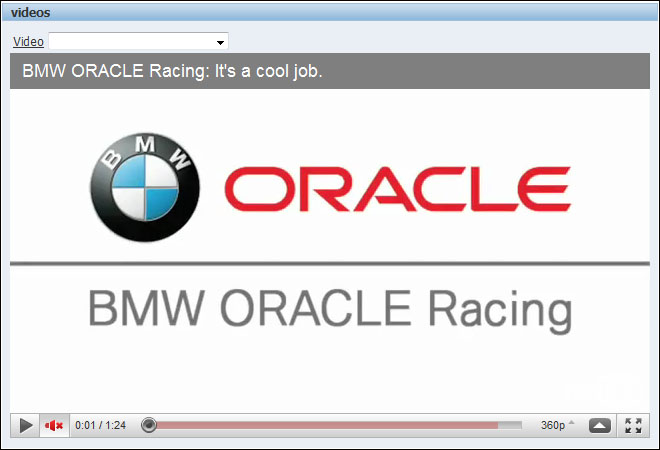Click the Video label link

coord(28,42)
